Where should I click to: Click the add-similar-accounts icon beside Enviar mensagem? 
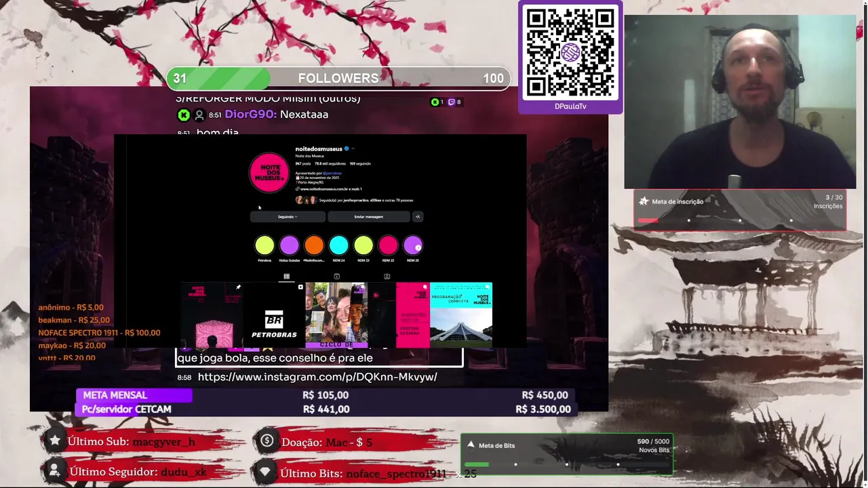(x=418, y=217)
